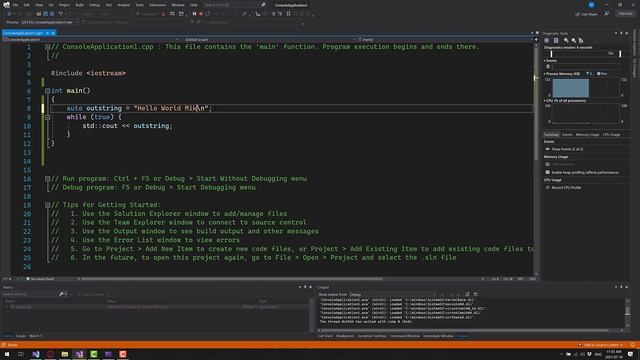The width and height of the screenshot is (640, 360).
Task: Click Zoom Out icon in Diagnostic Tools
Action: [x=573, y=40]
